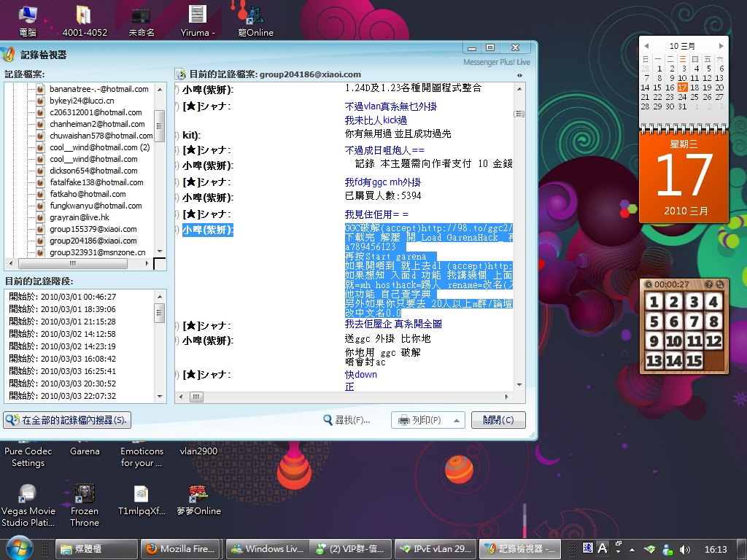Viewport: 747px width, 560px height.
Task: Show hidden tray icons arrow
Action: pyautogui.click(x=632, y=549)
